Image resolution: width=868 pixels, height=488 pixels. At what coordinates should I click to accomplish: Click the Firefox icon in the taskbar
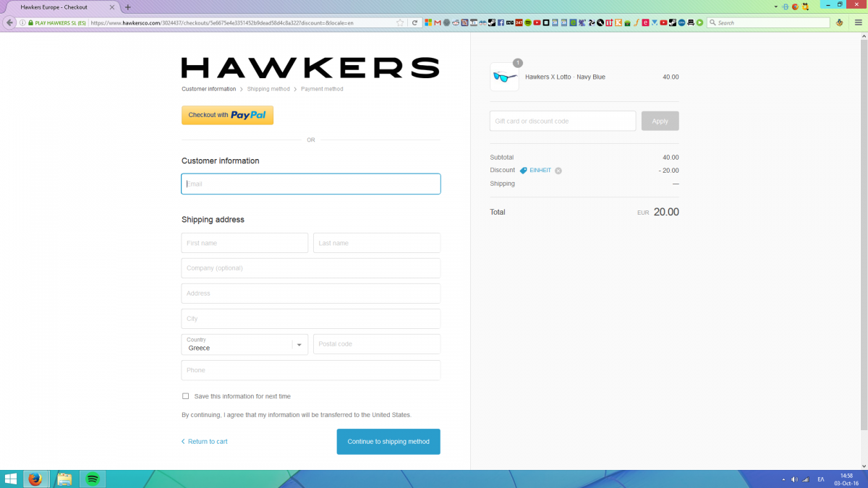[x=35, y=479]
